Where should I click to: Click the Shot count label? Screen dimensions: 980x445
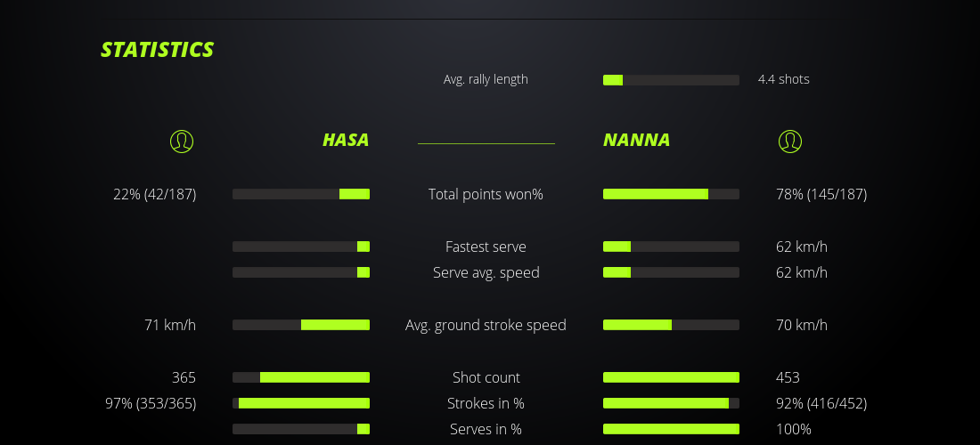coord(486,377)
